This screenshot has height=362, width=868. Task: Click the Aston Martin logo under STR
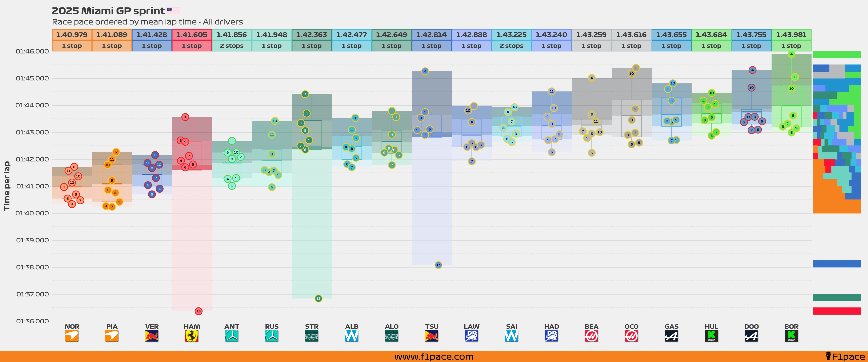(312, 336)
